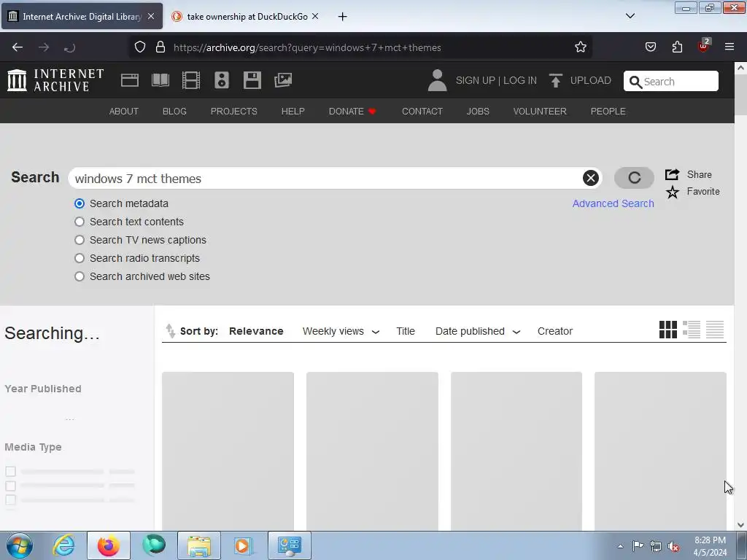Image resolution: width=747 pixels, height=560 pixels.
Task: Open Windows Explorer folder on taskbar
Action: coord(199,545)
